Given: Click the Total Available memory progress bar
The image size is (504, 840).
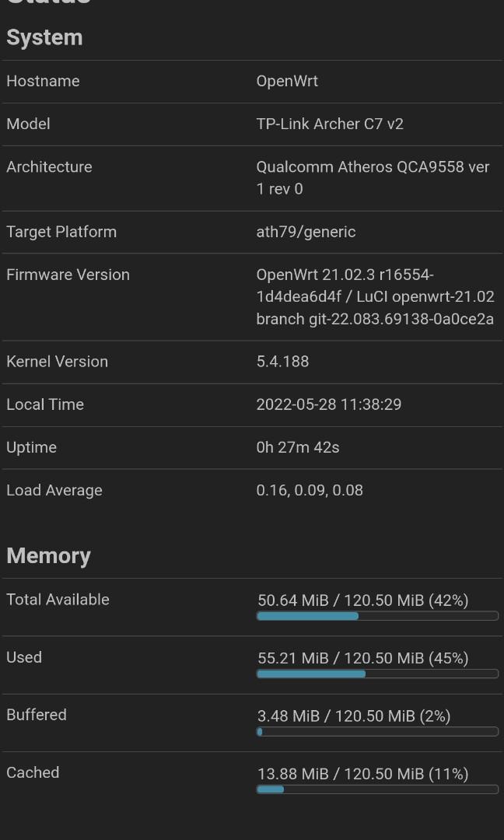Looking at the screenshot, I should click(377, 616).
